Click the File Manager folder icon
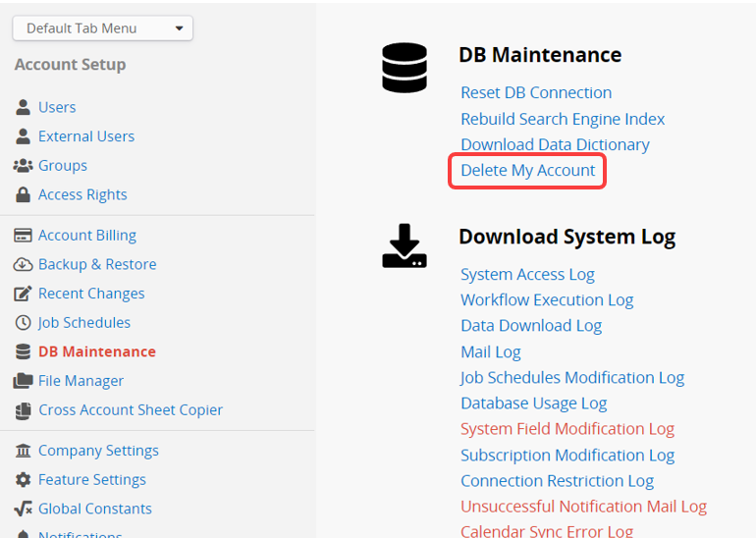 tap(23, 381)
